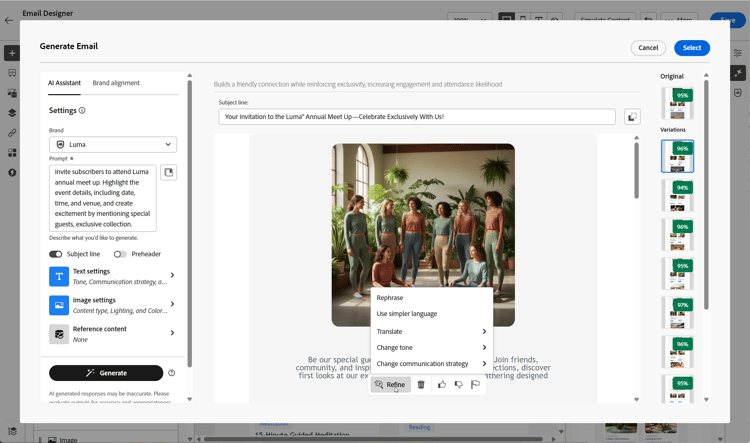
Task: Click inside the Prompt text area
Action: 102,198
